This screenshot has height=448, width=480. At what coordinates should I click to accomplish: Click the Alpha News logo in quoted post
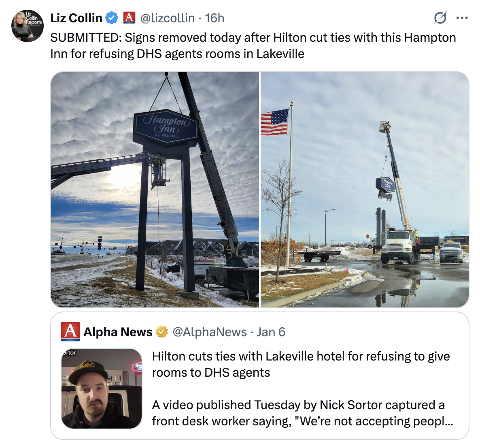click(x=70, y=332)
